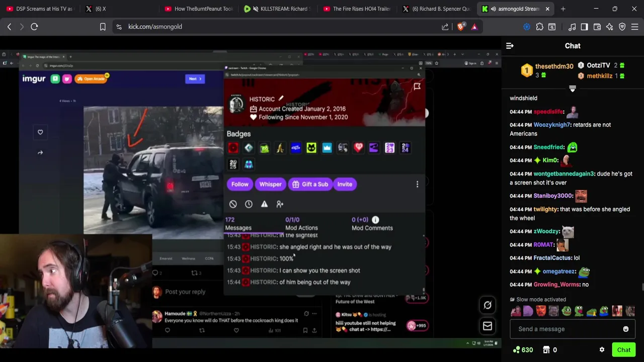Open username wontgetbannedagain3 in chat
This screenshot has height=362, width=644.
563,174
